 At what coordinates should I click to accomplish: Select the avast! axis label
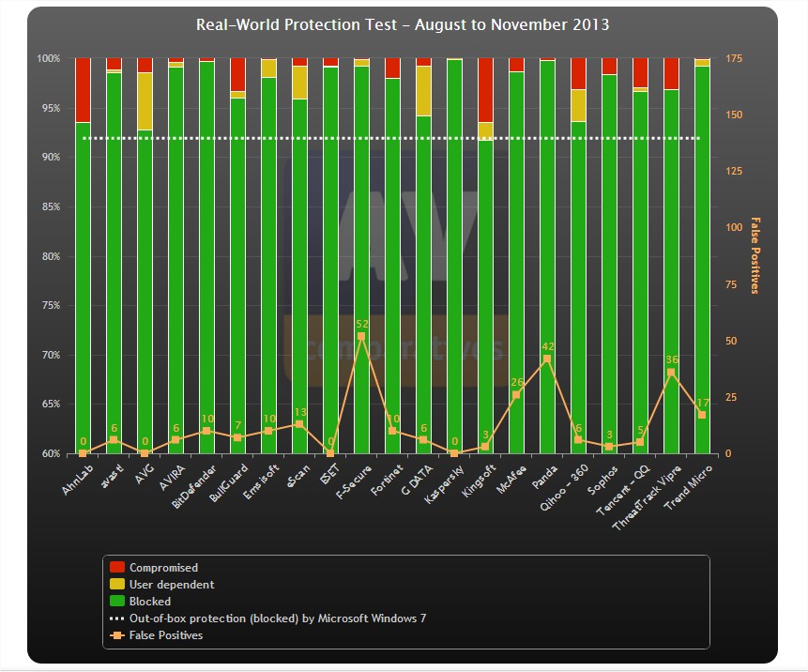[113, 475]
